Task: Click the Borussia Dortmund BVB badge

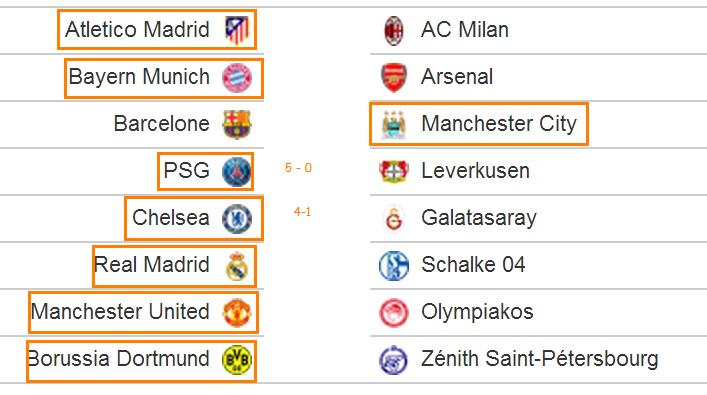Action: pos(237,359)
